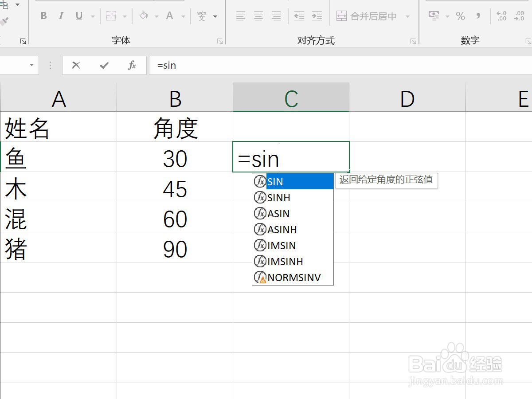
Task: Confirm formula entry with the checkmark icon
Action: [x=103, y=65]
